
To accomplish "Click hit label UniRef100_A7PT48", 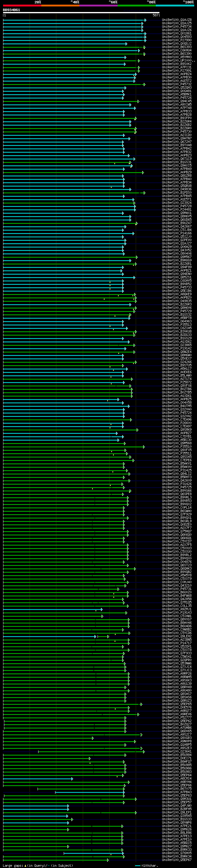I will pos(177,108).
